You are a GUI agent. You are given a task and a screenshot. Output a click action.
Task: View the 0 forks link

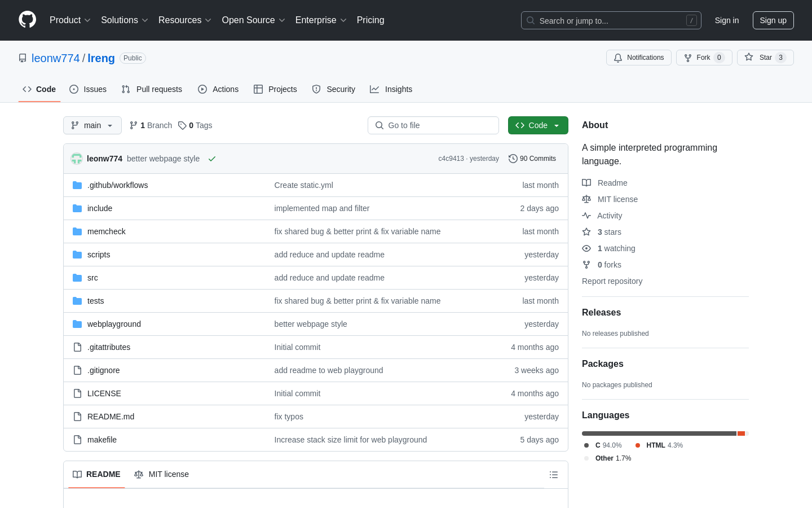602,265
